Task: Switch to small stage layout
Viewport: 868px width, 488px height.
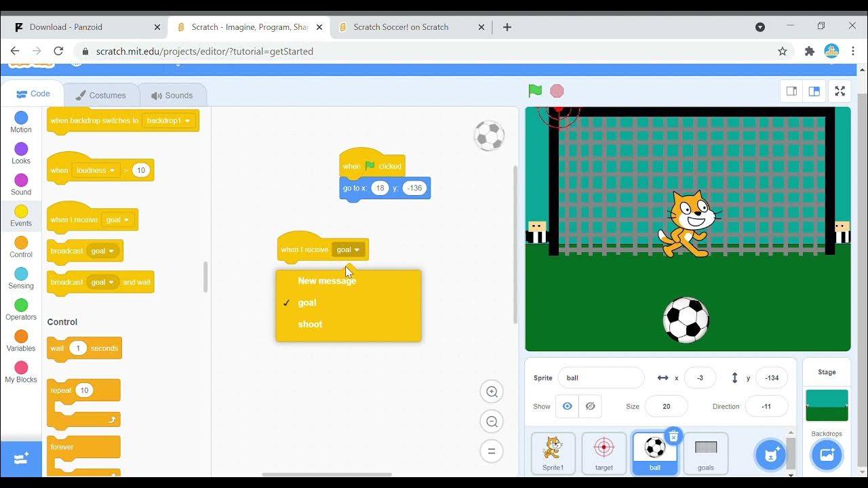Action: pos(791,91)
